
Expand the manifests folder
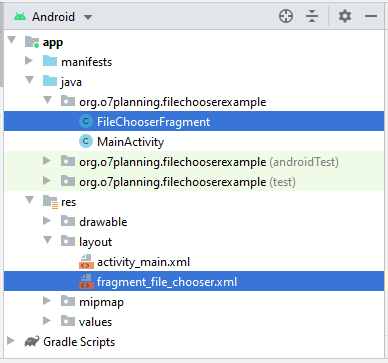pyautogui.click(x=29, y=61)
